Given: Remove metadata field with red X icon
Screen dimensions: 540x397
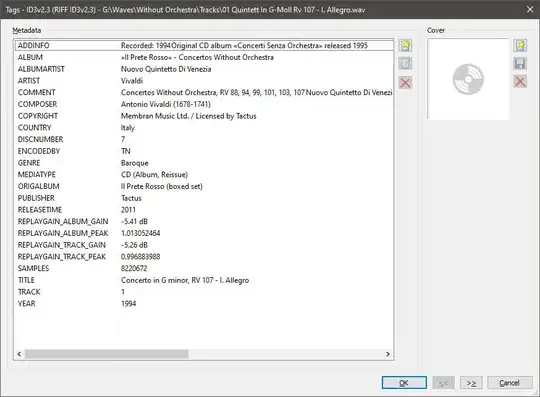Looking at the screenshot, I should pyautogui.click(x=405, y=82).
